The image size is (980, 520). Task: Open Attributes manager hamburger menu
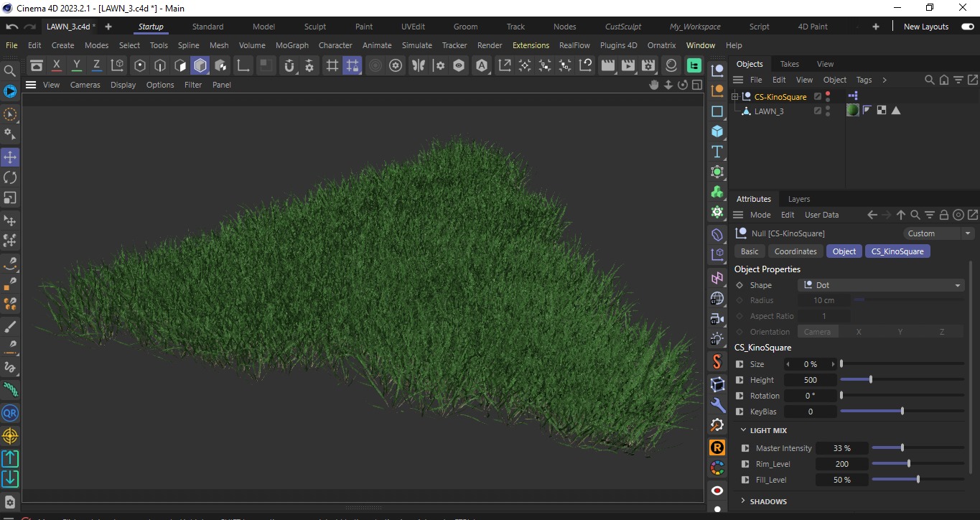pyautogui.click(x=738, y=215)
